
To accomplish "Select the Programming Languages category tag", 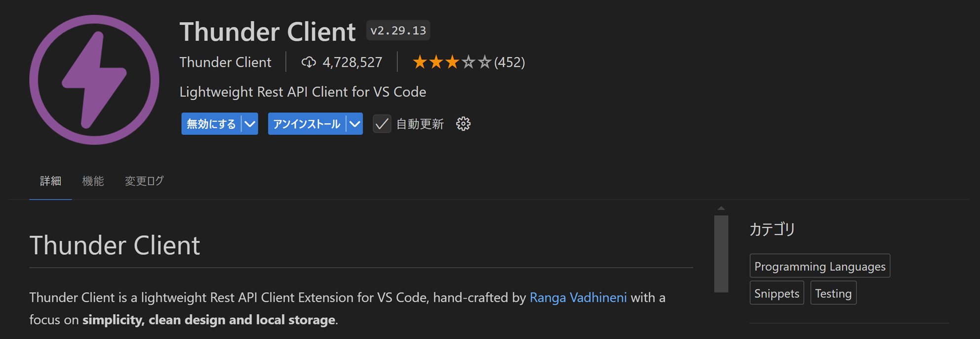I will pos(820,266).
